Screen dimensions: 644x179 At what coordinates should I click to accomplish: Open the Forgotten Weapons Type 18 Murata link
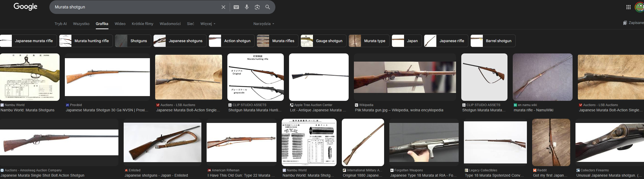(423, 175)
